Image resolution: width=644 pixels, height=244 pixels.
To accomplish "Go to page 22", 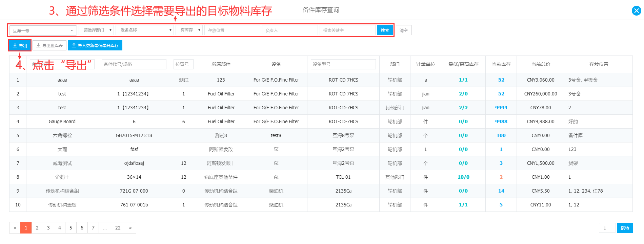I will pos(118,228).
